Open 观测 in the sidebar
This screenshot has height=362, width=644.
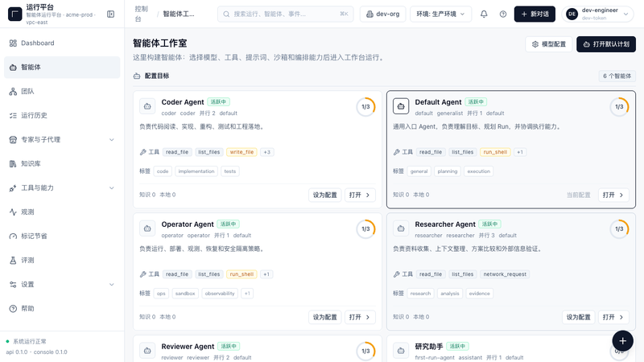tap(62, 212)
